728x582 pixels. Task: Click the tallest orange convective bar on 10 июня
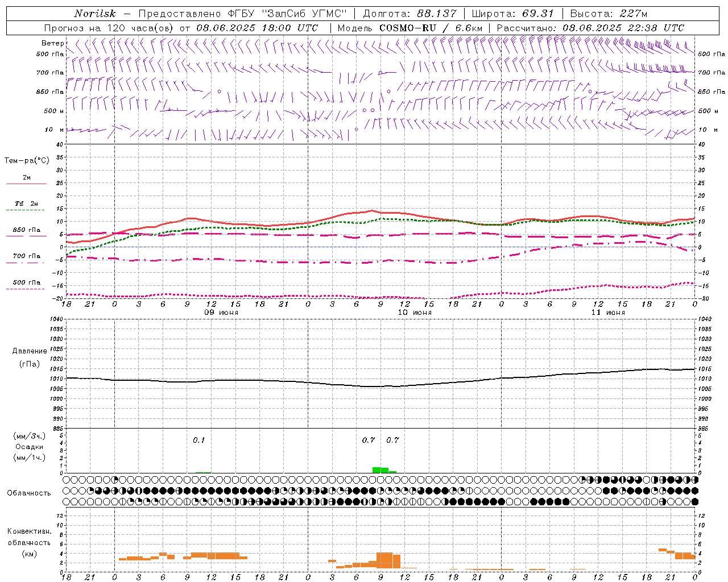384,560
